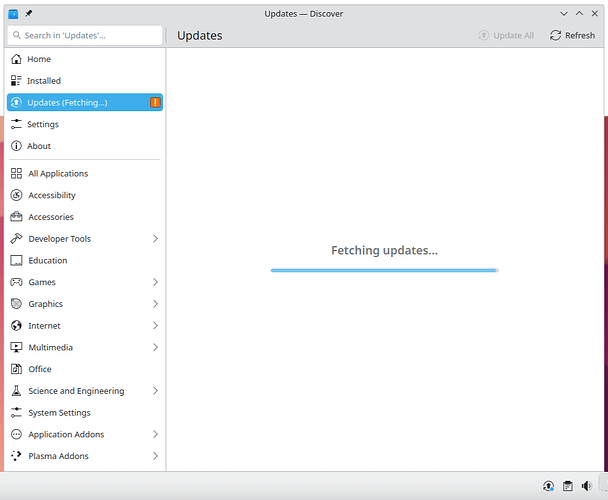
Task: Click the Developer Tools hammer icon
Action: pos(16,239)
